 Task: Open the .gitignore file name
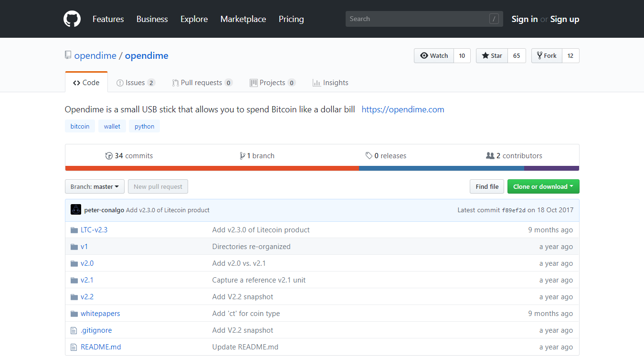[96, 330]
